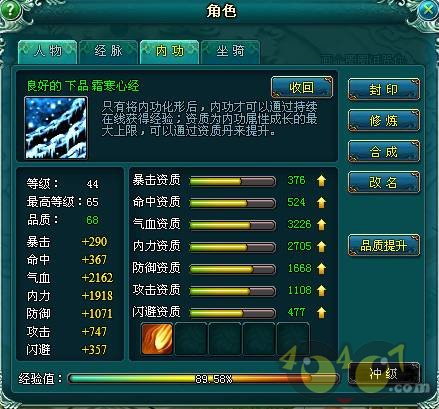
Task: Raise 内力资质 with its up arrow
Action: coord(321,247)
